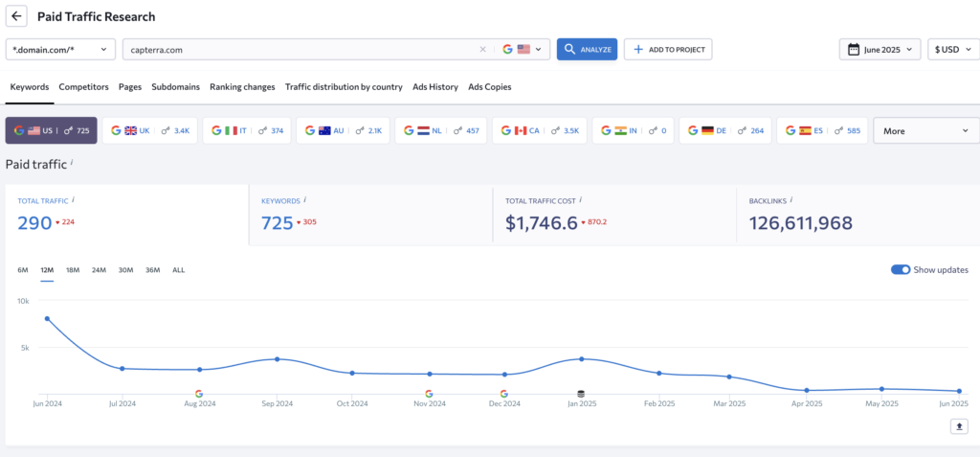Screen dimensions: 980x457
Task: Set chart range to ALL
Action: tap(179, 270)
